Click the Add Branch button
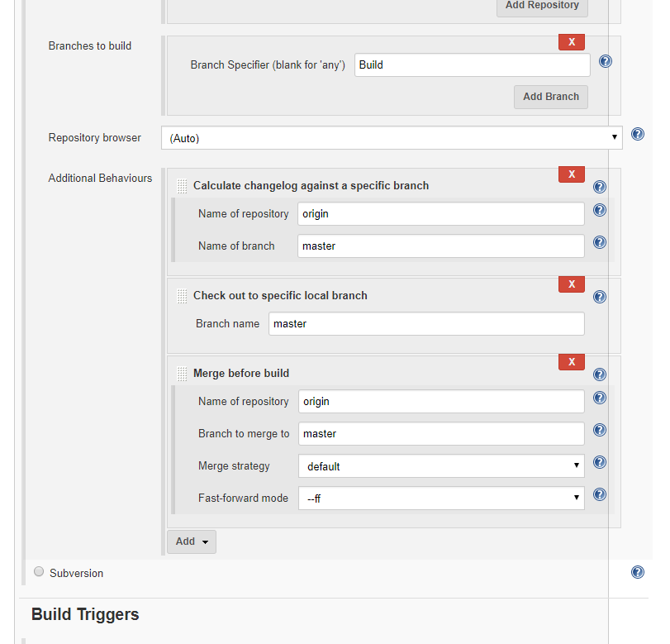 551,97
